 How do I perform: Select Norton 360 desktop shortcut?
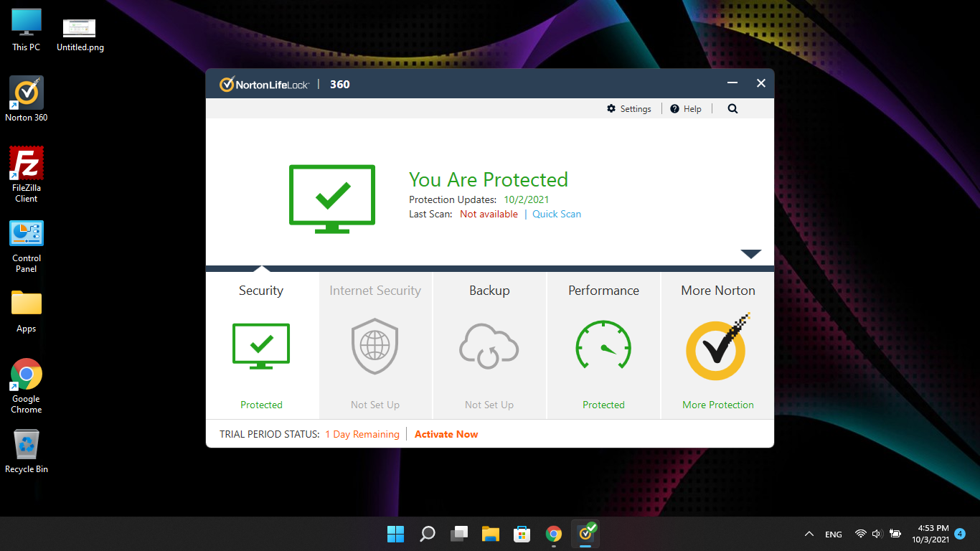pyautogui.click(x=27, y=99)
